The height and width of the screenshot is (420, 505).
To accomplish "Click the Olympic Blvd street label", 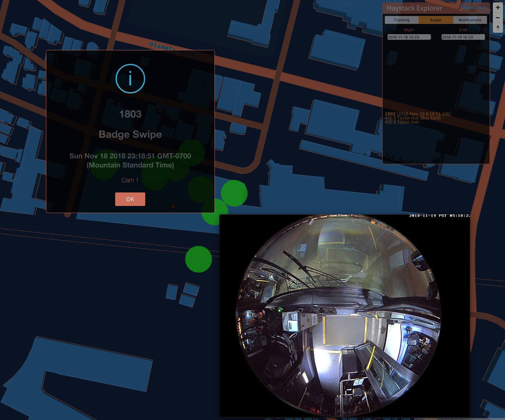I will pyautogui.click(x=172, y=49).
